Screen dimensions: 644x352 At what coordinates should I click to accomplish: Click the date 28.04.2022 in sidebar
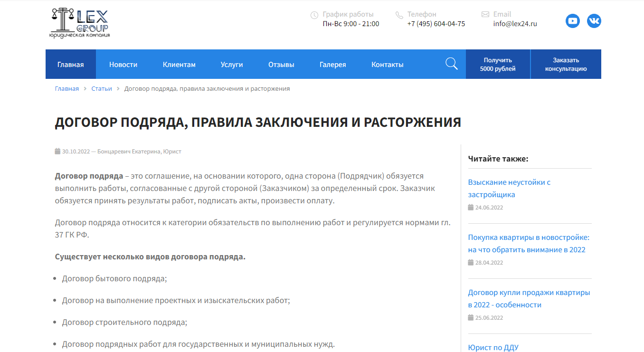(x=489, y=262)
